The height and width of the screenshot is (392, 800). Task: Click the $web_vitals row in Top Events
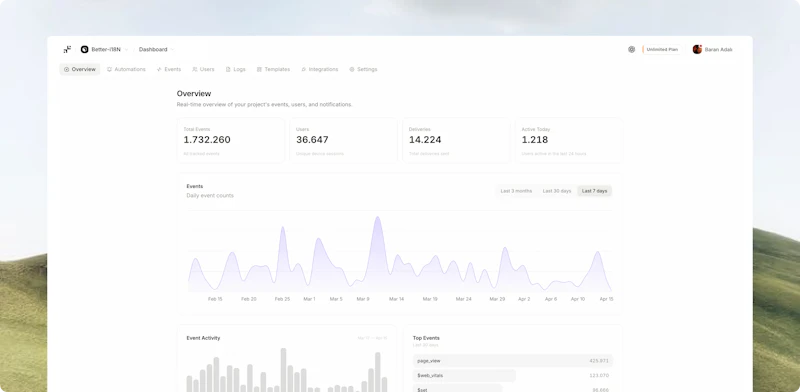513,376
